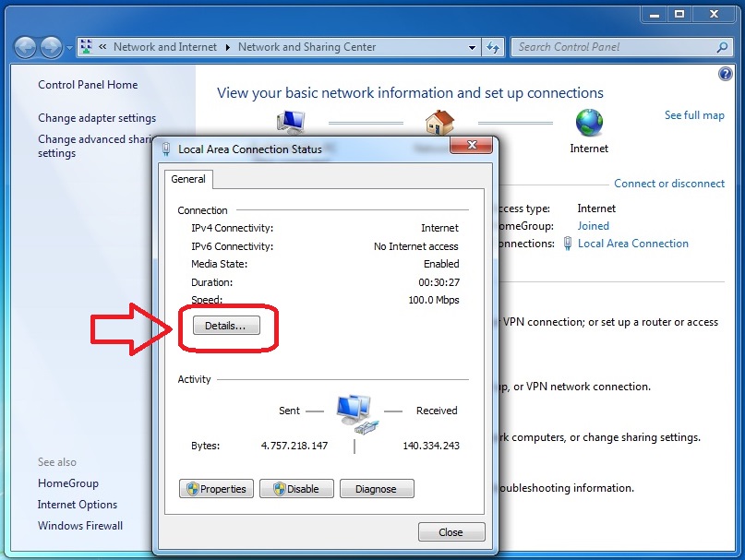Click the Close button in status dialog
The height and width of the screenshot is (560, 745).
click(451, 532)
